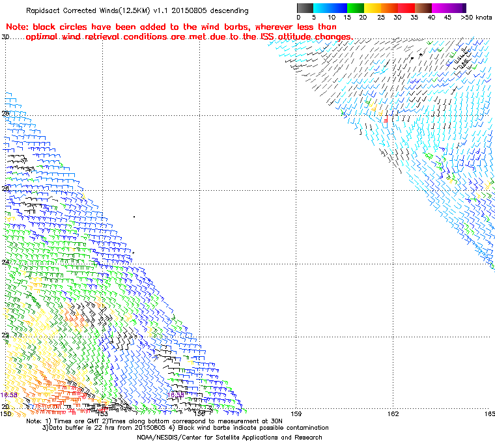Click the latitude label '24' on left axis

click(x=5, y=262)
